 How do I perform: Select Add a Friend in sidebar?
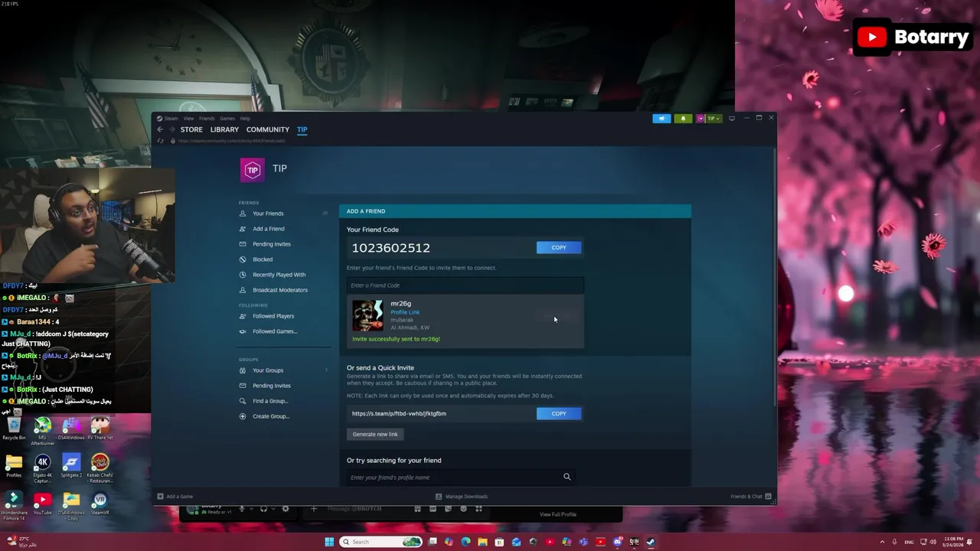pyautogui.click(x=268, y=229)
